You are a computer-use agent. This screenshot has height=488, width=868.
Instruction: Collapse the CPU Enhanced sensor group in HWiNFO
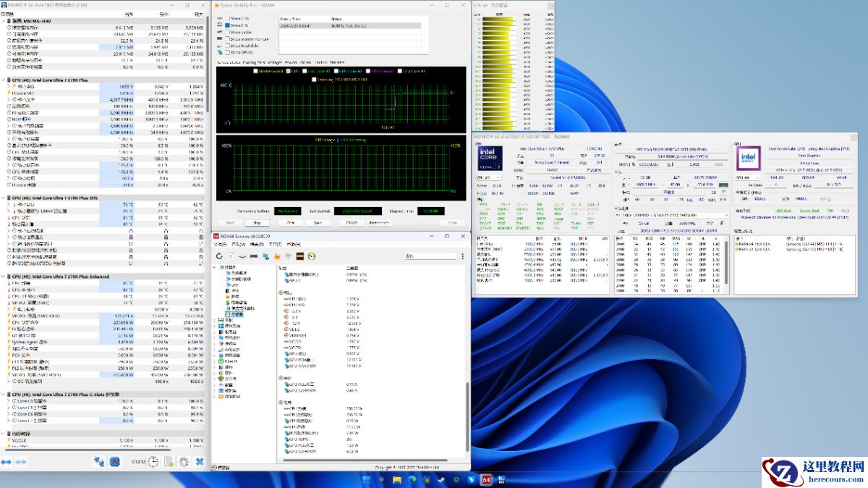(3, 276)
